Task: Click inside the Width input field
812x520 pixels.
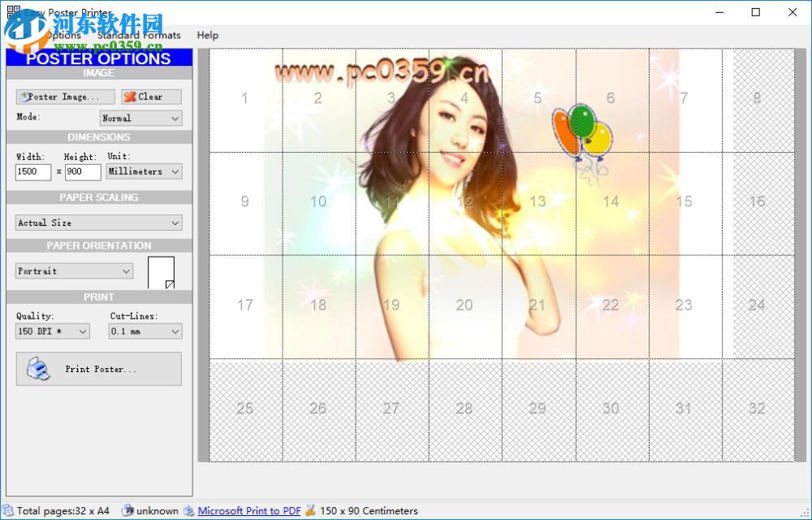Action: [32, 171]
